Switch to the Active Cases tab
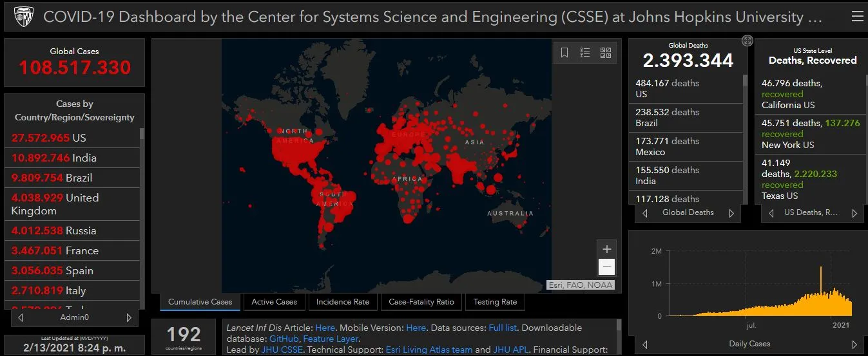Screen dimensions: 868x356 (275, 302)
